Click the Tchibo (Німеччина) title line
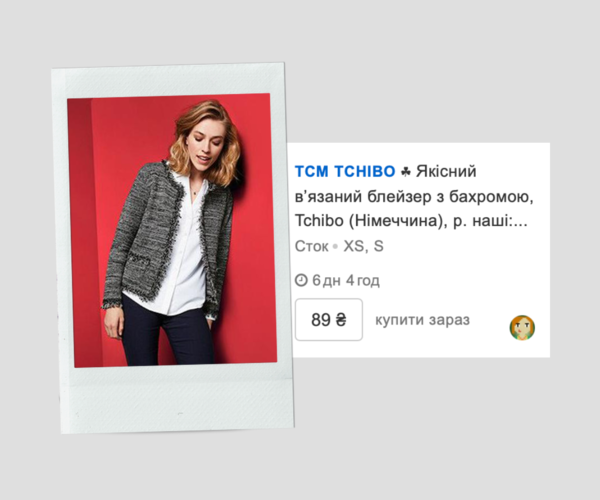Viewport: 600px width, 500px height. [371, 221]
